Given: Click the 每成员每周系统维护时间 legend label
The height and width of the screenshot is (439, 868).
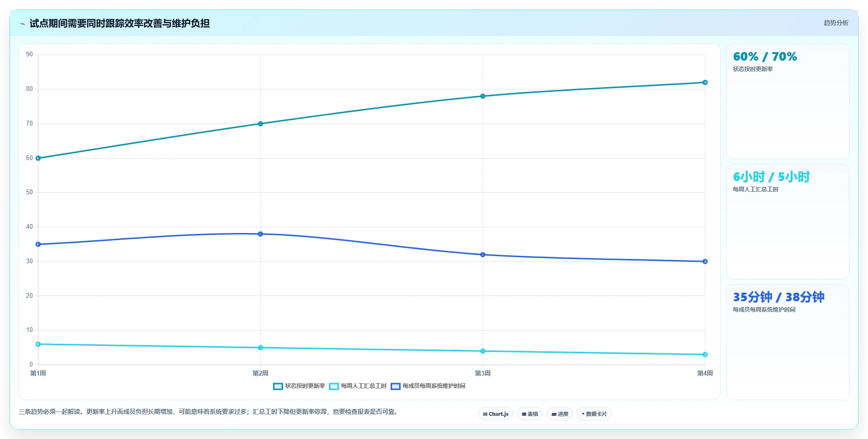Looking at the screenshot, I should coord(434,386).
